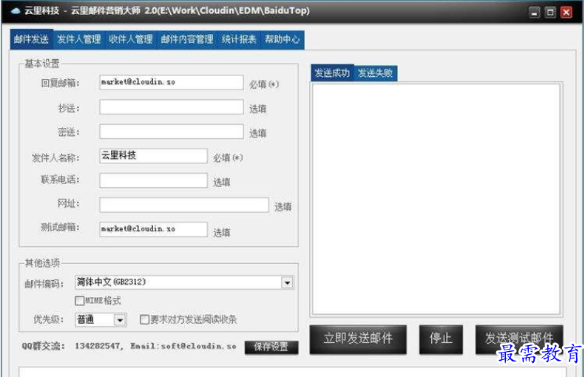
Task: Click the 密送 input field
Action: [x=172, y=132]
